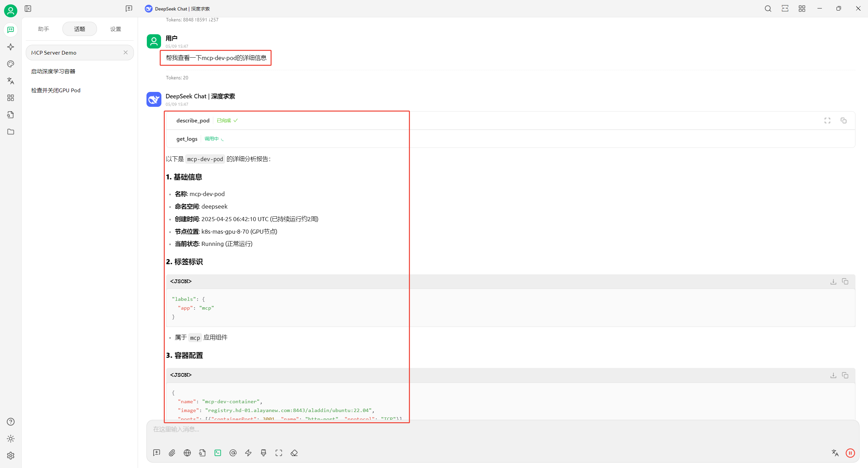
Task: Open the knowledge base icon in sidebar
Action: (x=11, y=115)
